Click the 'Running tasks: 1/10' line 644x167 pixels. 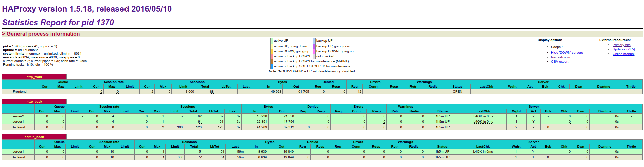coord(28,65)
